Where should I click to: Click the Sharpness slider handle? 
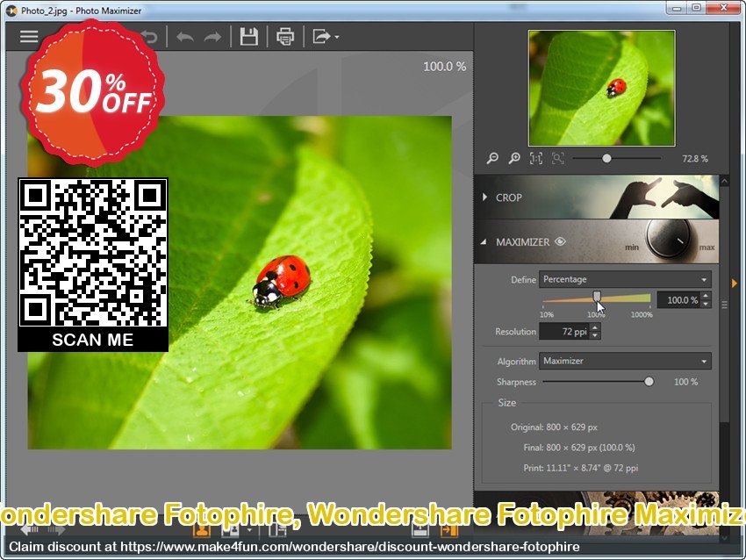pos(649,382)
